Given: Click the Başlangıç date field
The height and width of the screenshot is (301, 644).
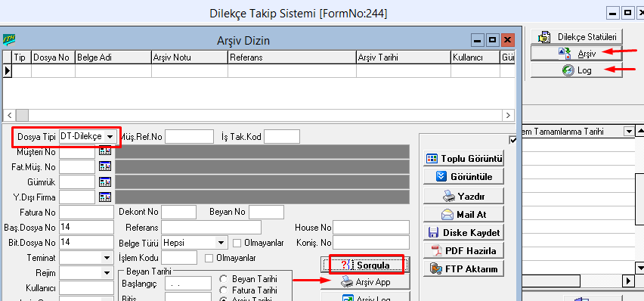Looking at the screenshot, I should coord(188,284).
